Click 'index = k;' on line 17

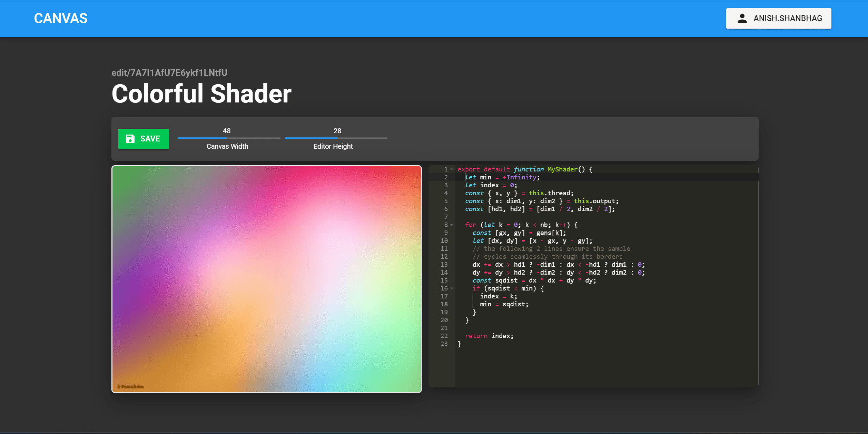[x=499, y=296]
